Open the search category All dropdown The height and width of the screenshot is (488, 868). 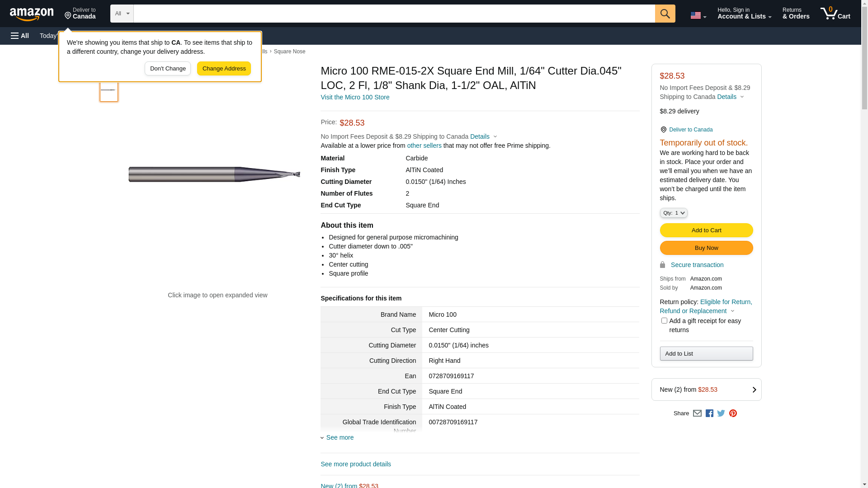(x=122, y=14)
